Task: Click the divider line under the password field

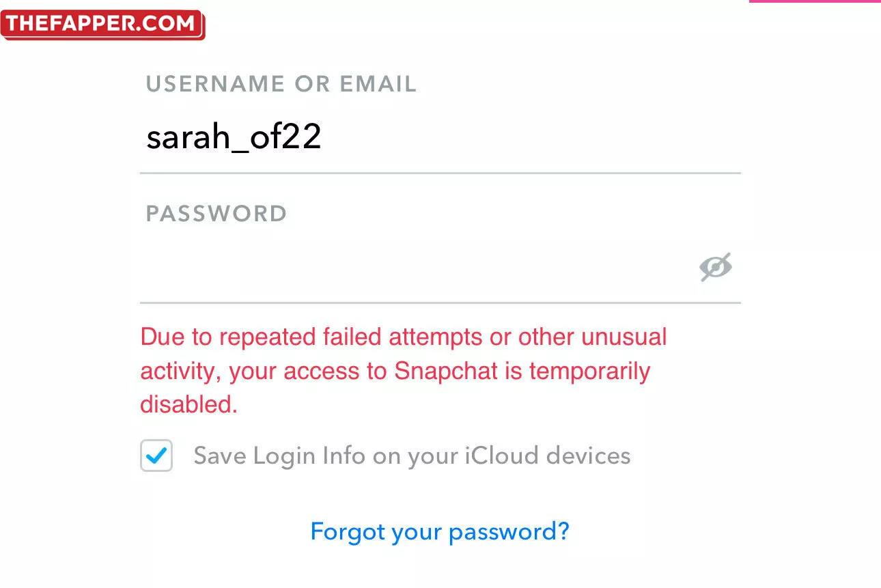Action: tap(440, 303)
